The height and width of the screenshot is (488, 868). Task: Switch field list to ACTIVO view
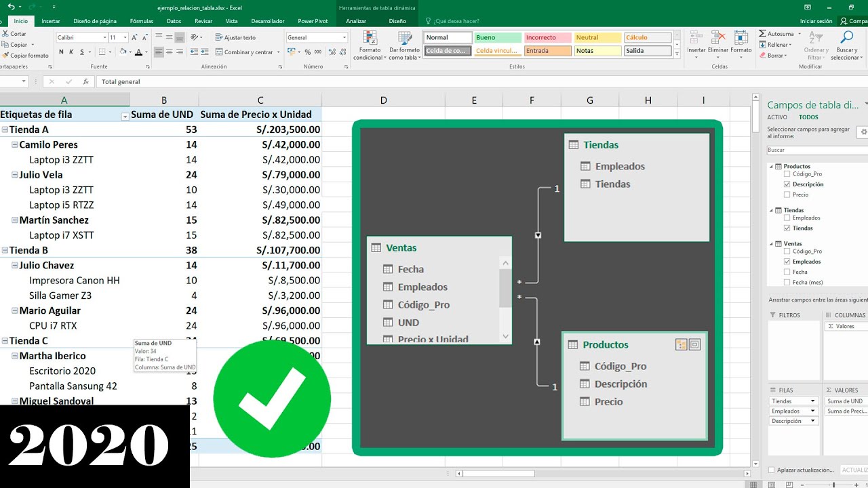point(777,117)
